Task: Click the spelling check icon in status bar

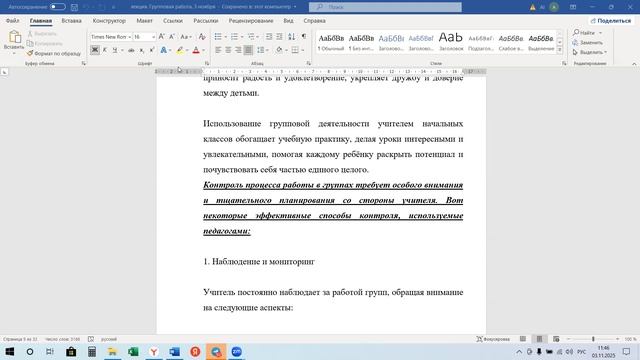Action: (91, 339)
